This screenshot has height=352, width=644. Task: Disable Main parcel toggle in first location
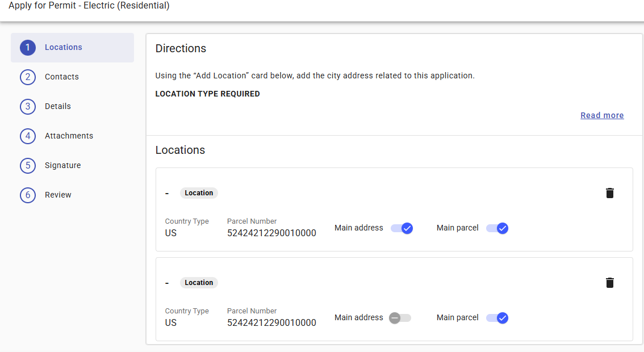[497, 228]
